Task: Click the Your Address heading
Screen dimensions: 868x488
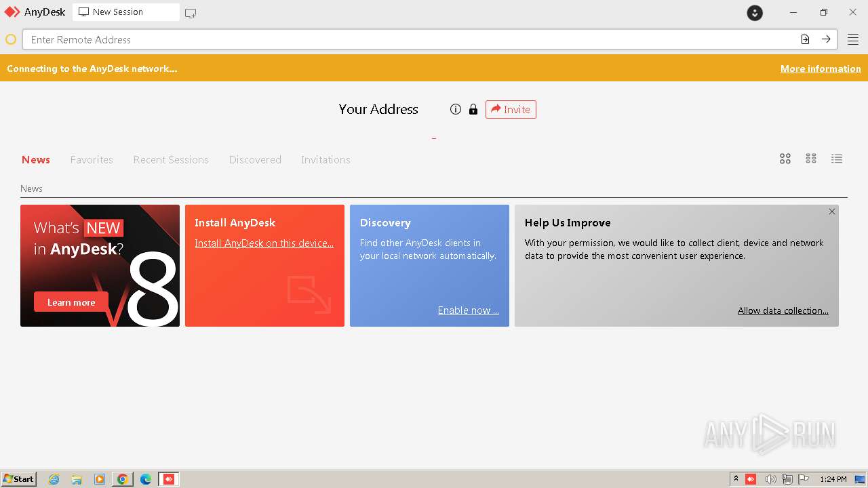Action: click(x=378, y=109)
